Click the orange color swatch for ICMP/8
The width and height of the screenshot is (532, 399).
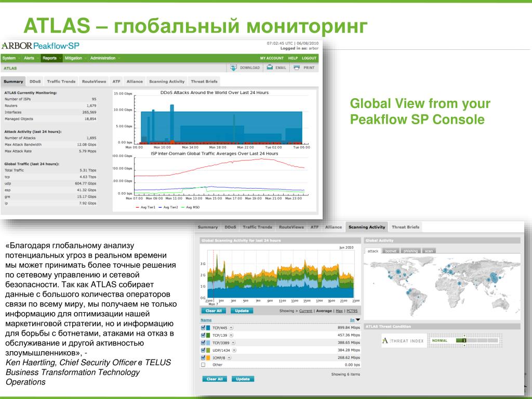208,357
